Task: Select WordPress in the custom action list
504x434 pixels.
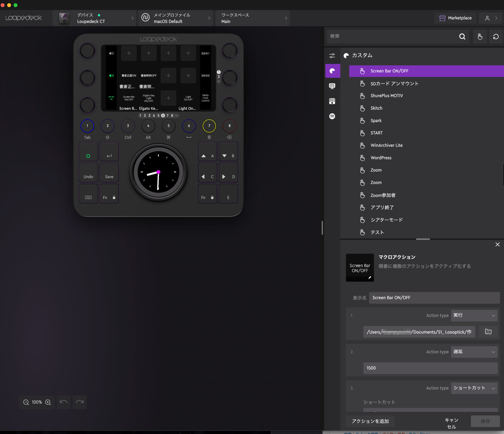Action: (x=381, y=158)
